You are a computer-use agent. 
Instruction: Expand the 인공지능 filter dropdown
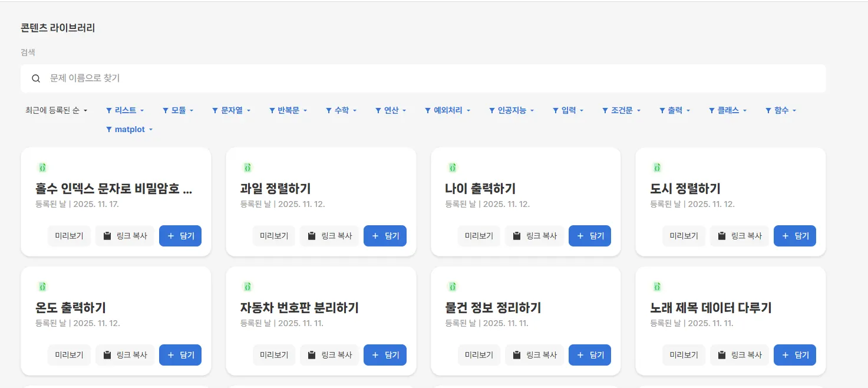(512, 110)
